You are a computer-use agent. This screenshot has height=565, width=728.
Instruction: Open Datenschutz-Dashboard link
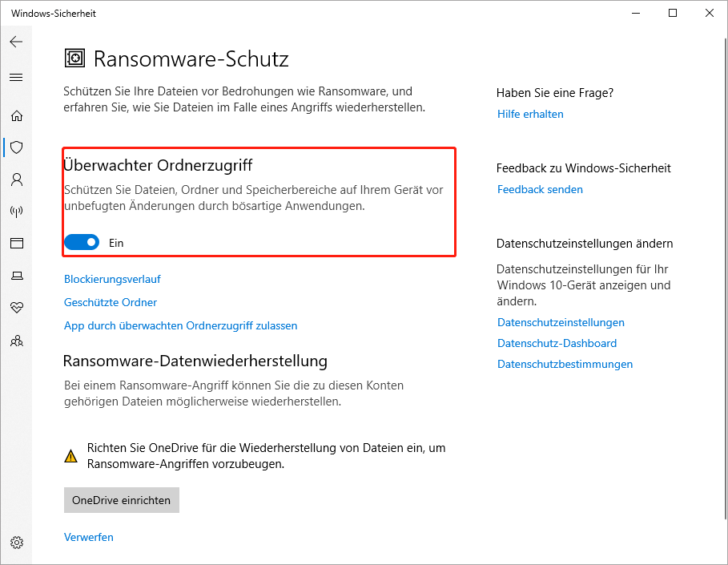(x=557, y=343)
